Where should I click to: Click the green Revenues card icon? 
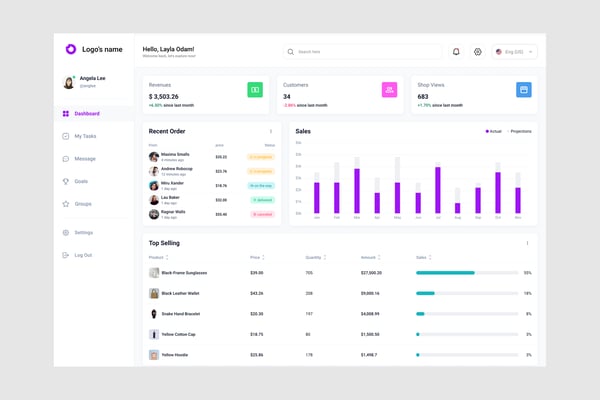(x=255, y=90)
